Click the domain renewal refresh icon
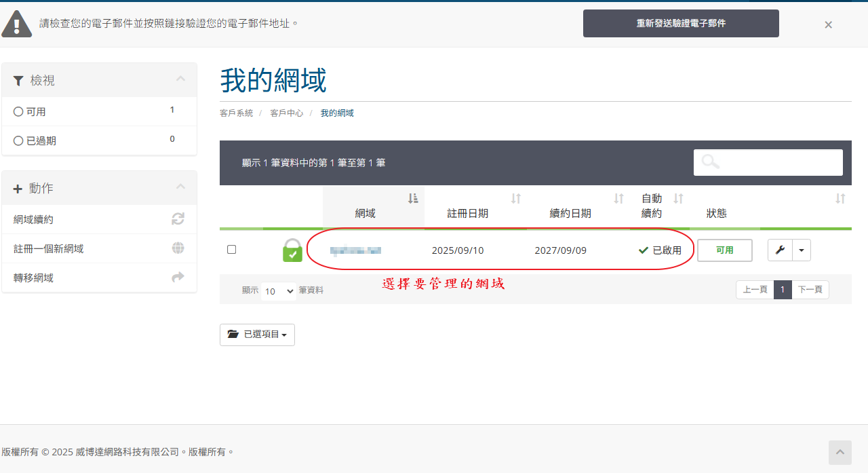Viewport: 868px width, 473px height. 178,219
